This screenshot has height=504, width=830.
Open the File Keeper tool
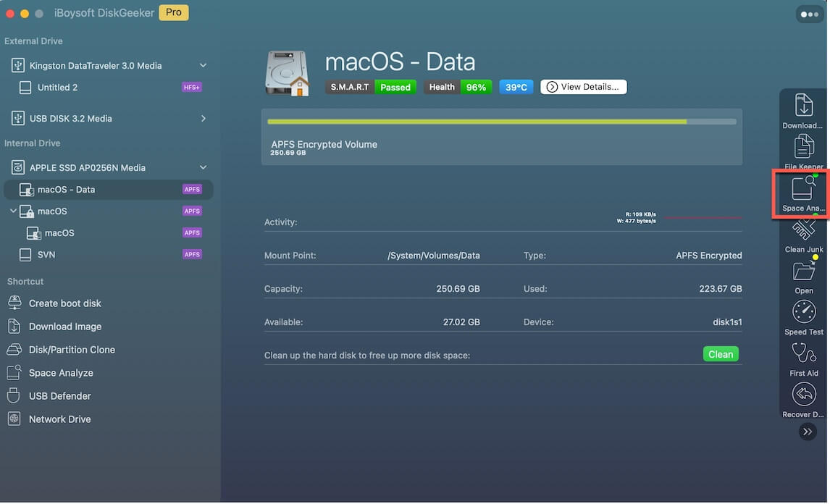804,151
